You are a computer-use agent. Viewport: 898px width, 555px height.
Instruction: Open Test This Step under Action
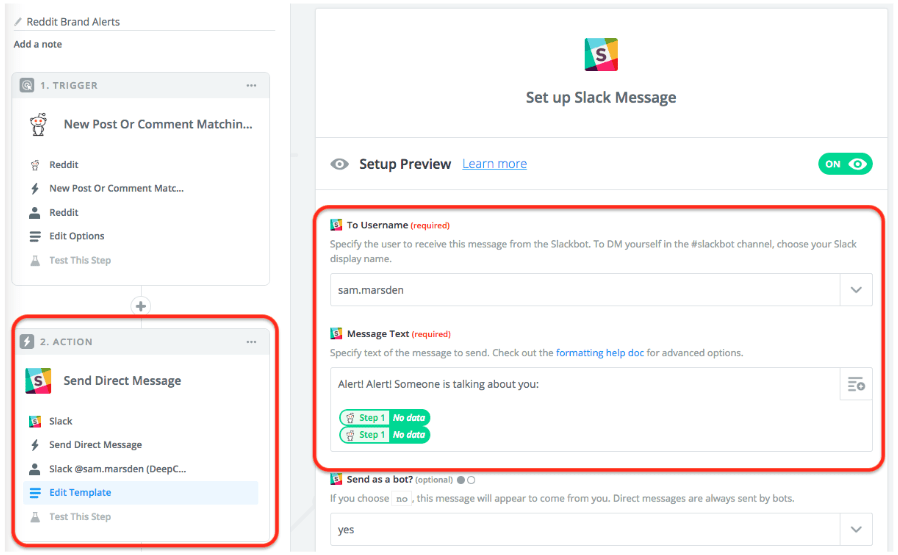click(x=80, y=517)
